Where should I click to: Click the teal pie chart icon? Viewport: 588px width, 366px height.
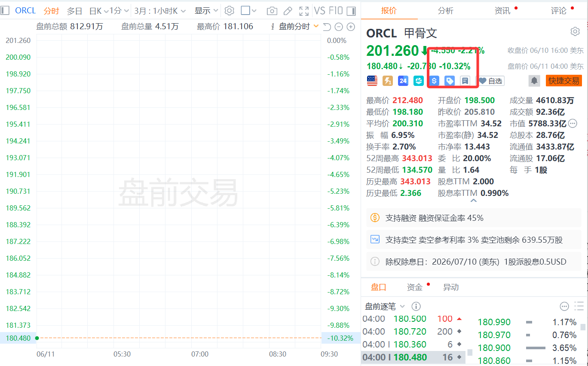[418, 80]
